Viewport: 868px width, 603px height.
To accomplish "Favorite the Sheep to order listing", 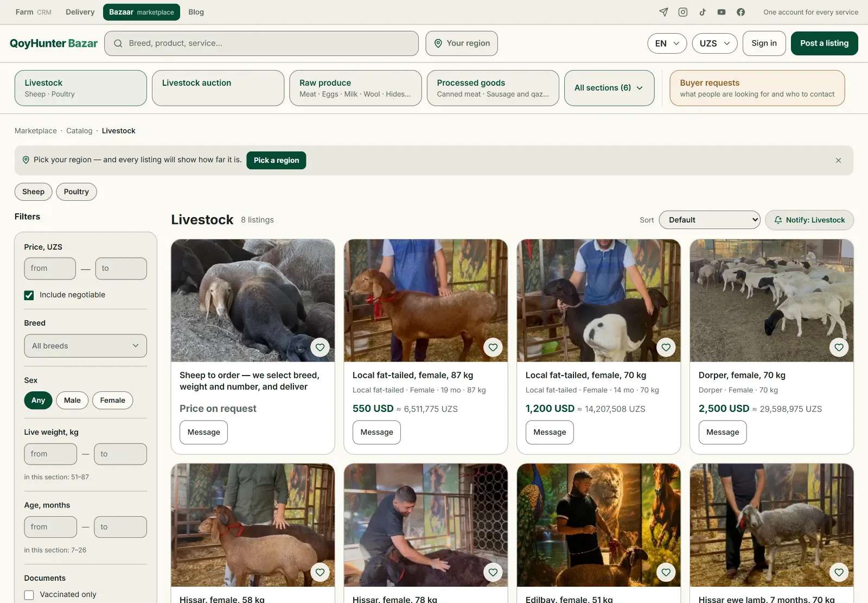I will pyautogui.click(x=320, y=347).
